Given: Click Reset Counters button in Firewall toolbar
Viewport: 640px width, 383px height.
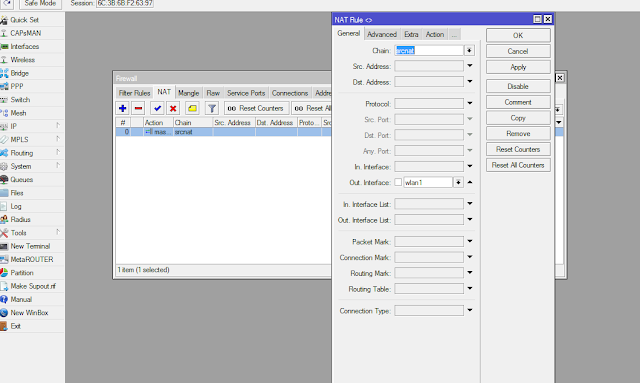Looking at the screenshot, I should pyautogui.click(x=256, y=108).
